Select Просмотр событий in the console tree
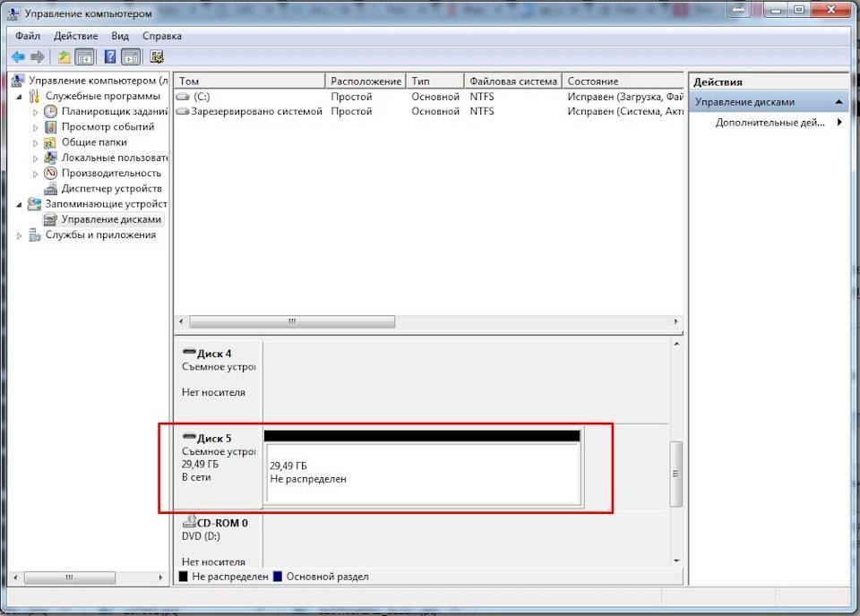This screenshot has height=616, width=860. point(107,127)
